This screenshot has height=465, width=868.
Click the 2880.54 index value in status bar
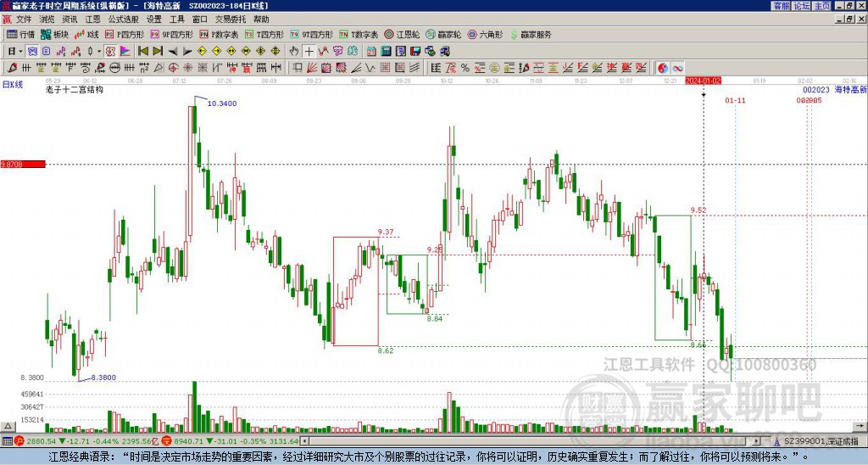click(x=42, y=441)
